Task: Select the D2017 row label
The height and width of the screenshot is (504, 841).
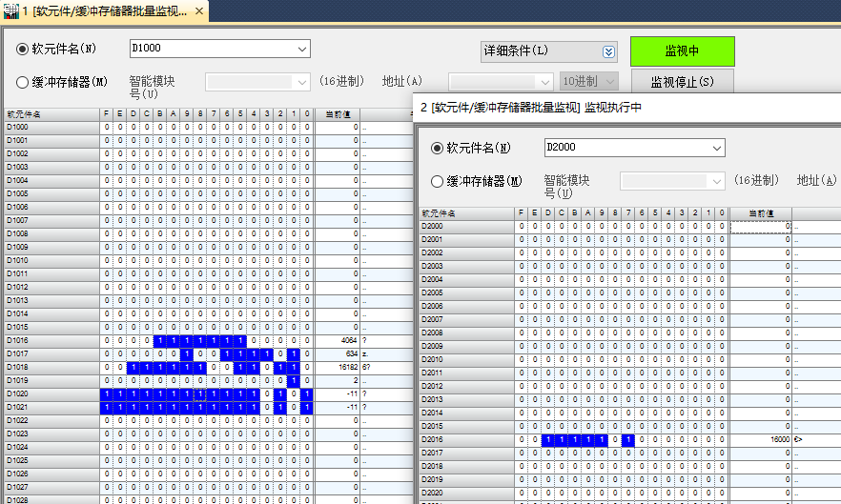Action: (x=466, y=454)
